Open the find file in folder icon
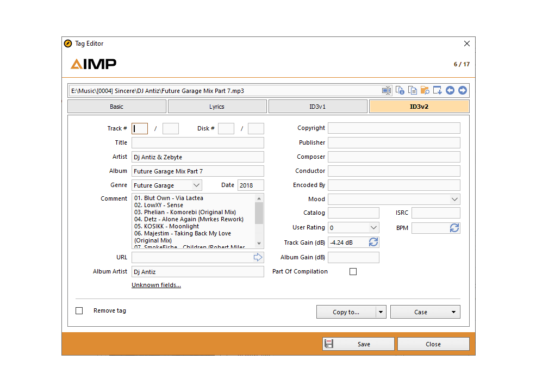Image resolution: width=536 pixels, height=392 pixels. 425,90
